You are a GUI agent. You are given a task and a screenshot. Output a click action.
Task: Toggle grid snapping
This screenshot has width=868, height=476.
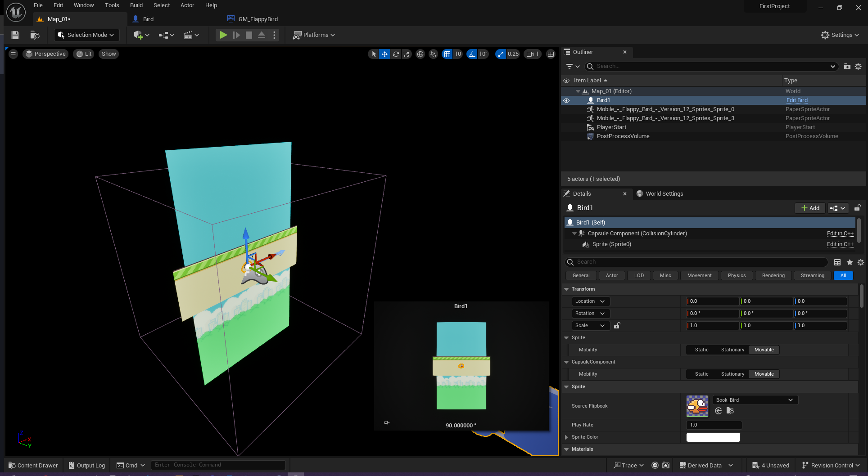coord(447,54)
